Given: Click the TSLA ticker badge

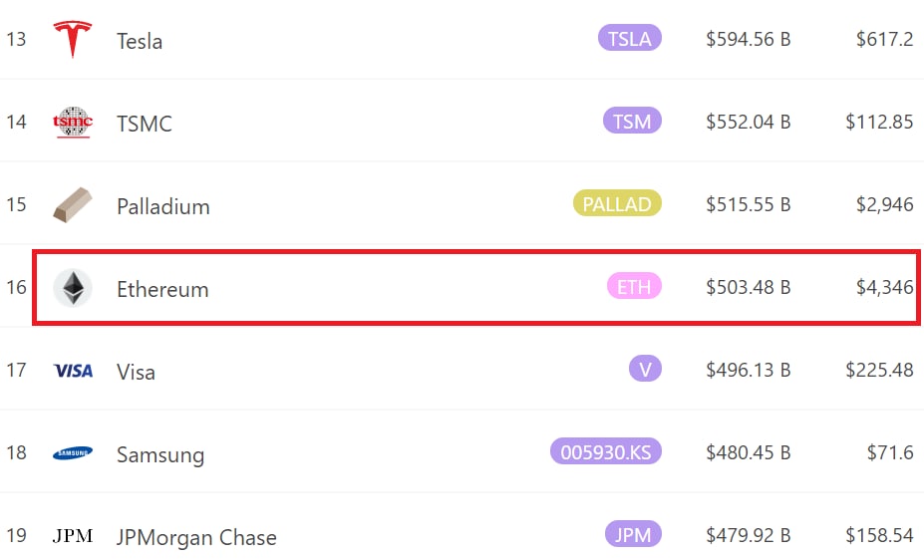Looking at the screenshot, I should click(630, 38).
